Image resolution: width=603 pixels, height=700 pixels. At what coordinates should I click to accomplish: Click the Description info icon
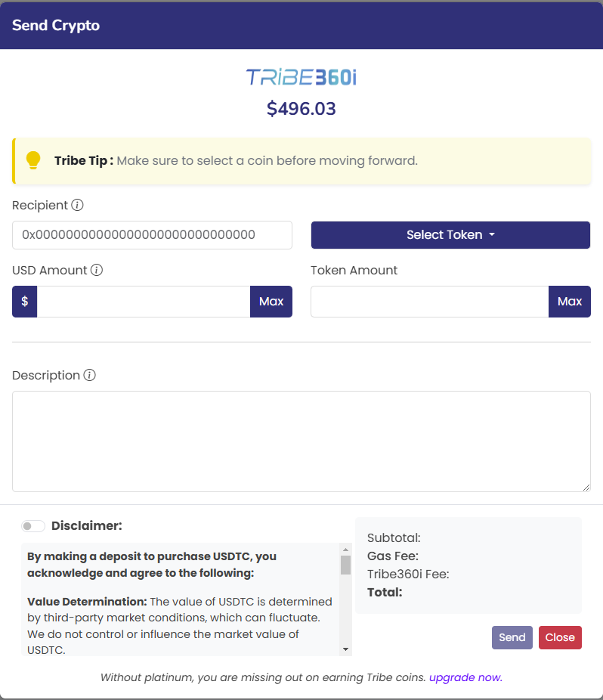pyautogui.click(x=89, y=375)
